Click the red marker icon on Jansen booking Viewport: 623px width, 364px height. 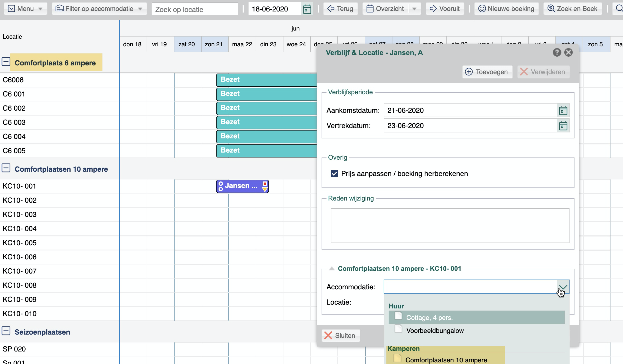coord(265,184)
